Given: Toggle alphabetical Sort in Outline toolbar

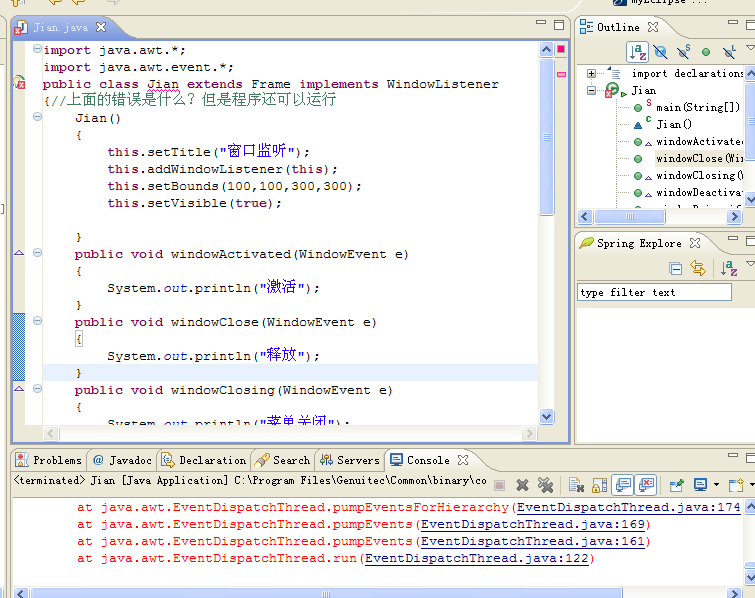Looking at the screenshot, I should tap(637, 52).
